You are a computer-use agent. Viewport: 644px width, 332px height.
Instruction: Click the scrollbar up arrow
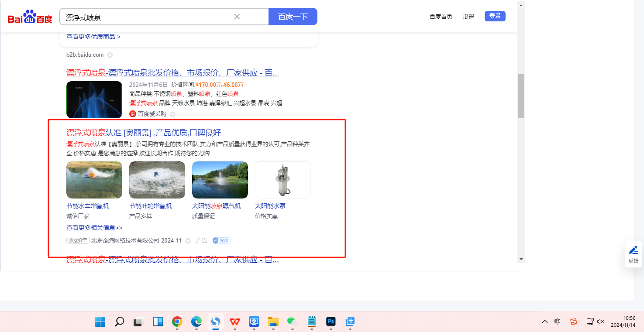coord(521,5)
